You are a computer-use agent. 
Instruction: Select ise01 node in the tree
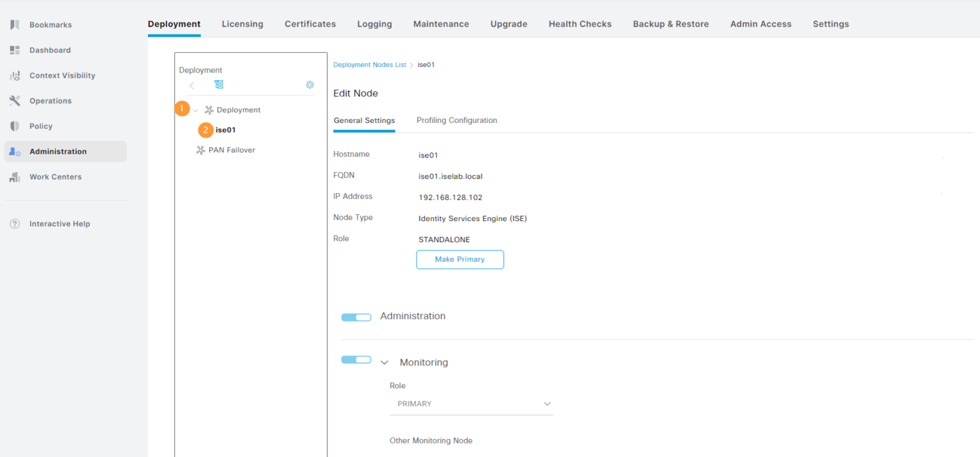point(226,130)
